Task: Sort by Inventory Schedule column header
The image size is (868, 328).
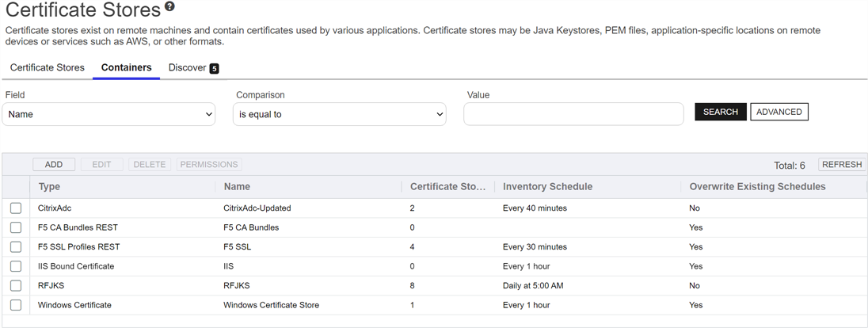Action: point(547,187)
